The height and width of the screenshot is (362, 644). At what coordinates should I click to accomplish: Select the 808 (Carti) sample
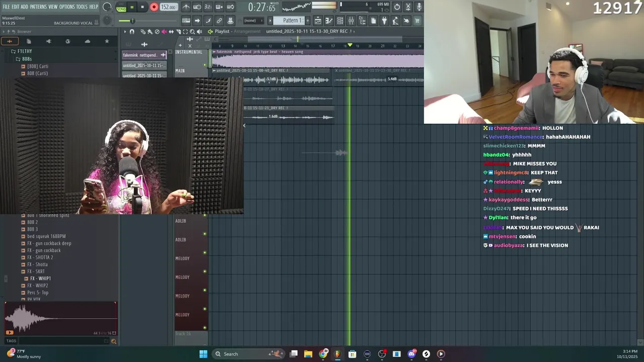coord(37,73)
